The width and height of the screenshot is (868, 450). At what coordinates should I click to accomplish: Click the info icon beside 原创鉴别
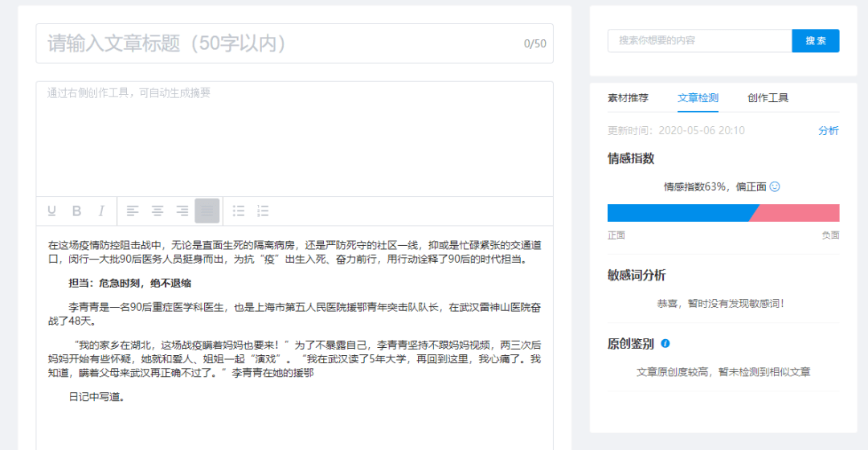pyautogui.click(x=665, y=344)
